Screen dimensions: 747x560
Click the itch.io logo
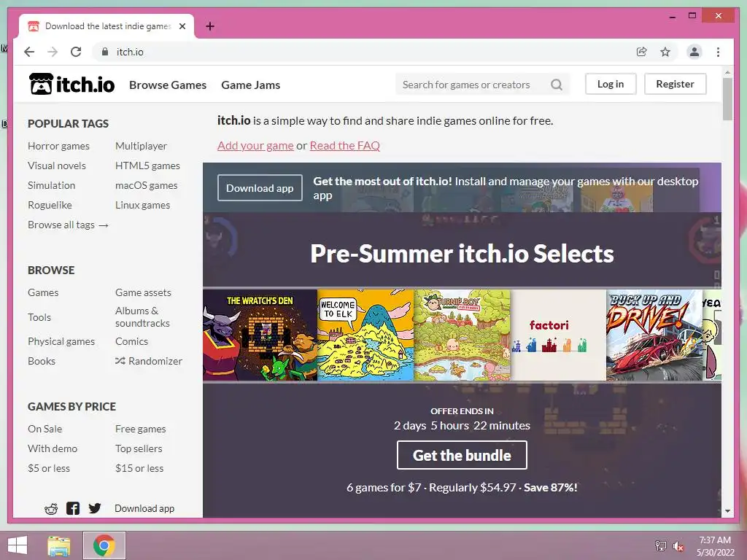(72, 85)
